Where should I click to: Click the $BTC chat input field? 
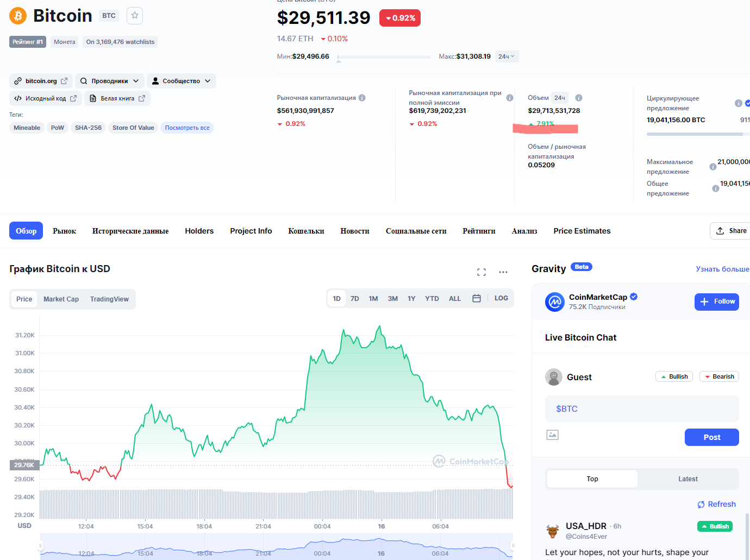(641, 409)
